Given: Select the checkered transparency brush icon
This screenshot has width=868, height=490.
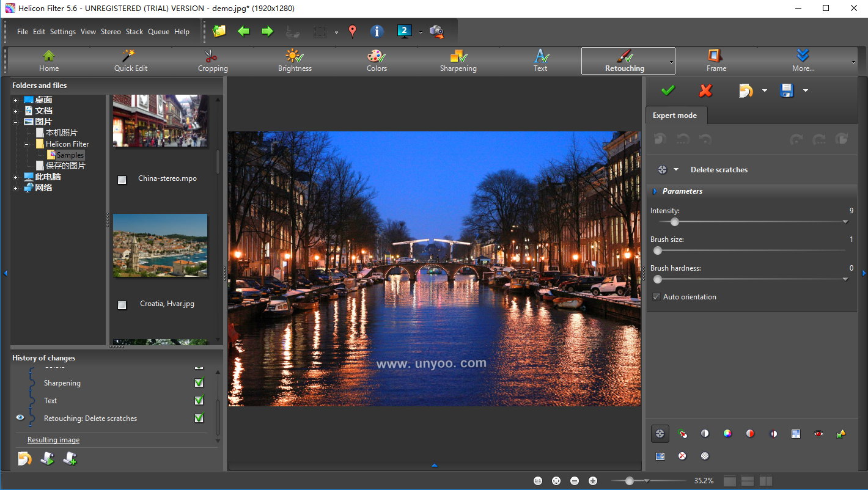Looking at the screenshot, I should click(x=705, y=456).
